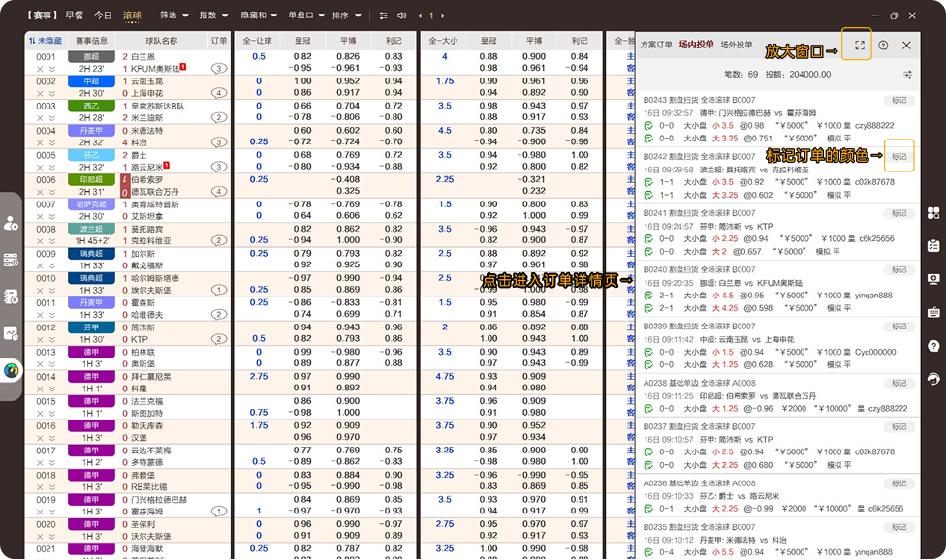Go to previous page with left arrow

[420, 16]
